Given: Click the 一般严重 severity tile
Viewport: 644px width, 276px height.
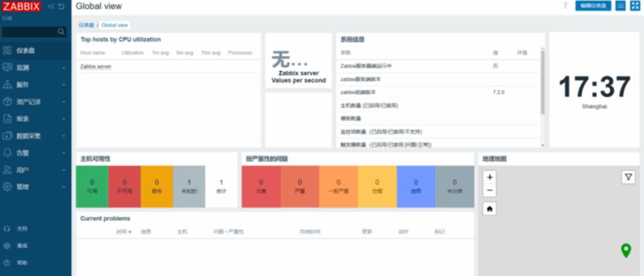Looking at the screenshot, I should [x=338, y=187].
